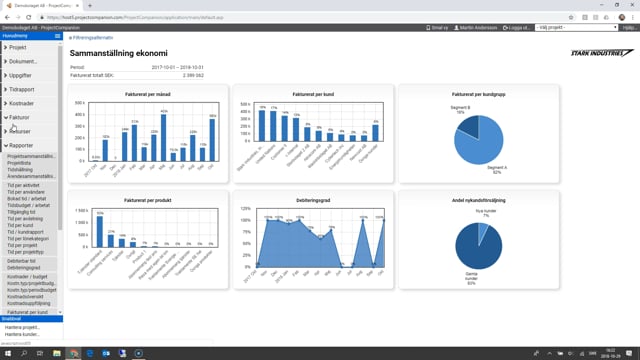Open Projektlista report

click(19, 163)
